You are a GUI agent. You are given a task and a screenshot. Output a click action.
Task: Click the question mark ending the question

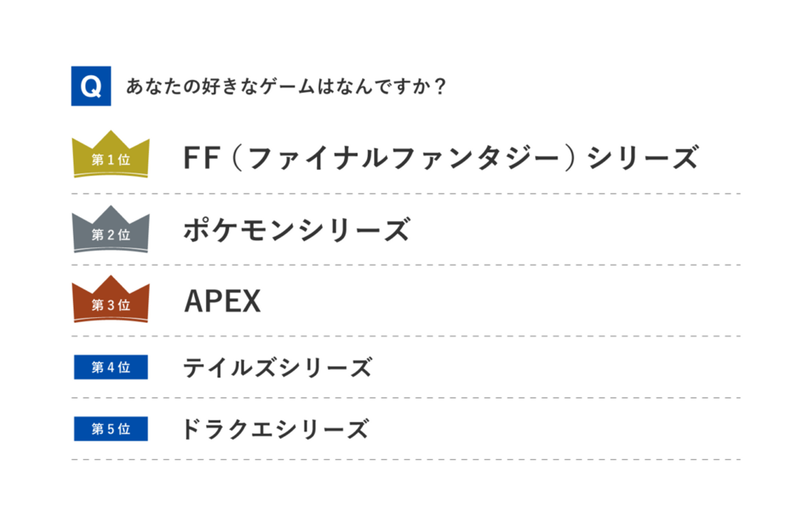click(x=441, y=86)
